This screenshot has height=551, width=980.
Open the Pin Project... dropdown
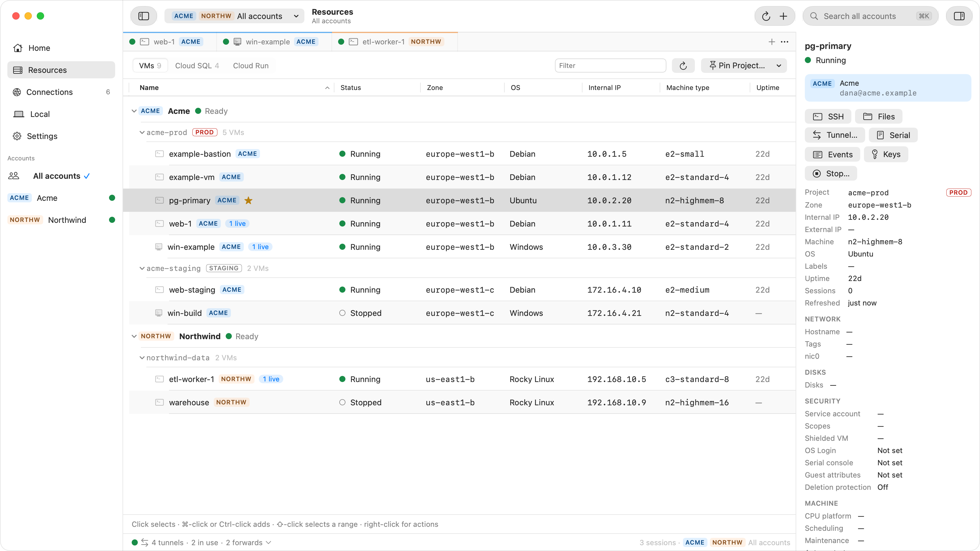(x=743, y=66)
